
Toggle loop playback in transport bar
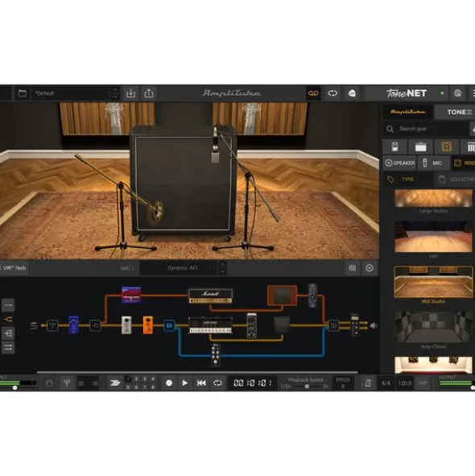tap(217, 383)
